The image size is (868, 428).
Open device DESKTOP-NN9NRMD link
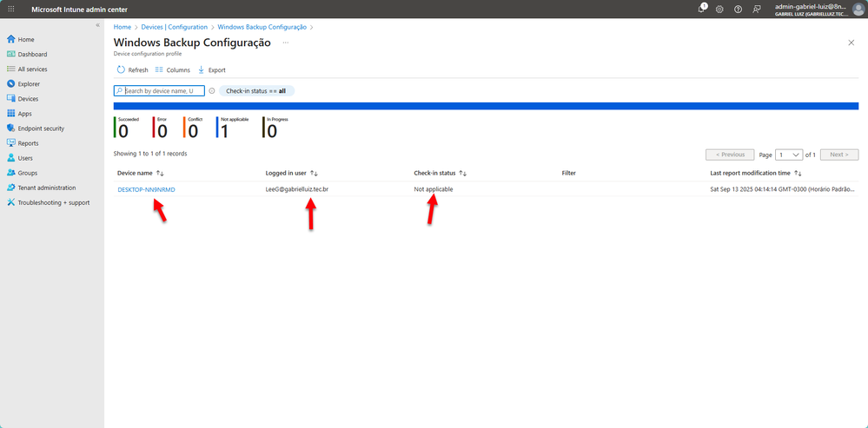pos(146,189)
